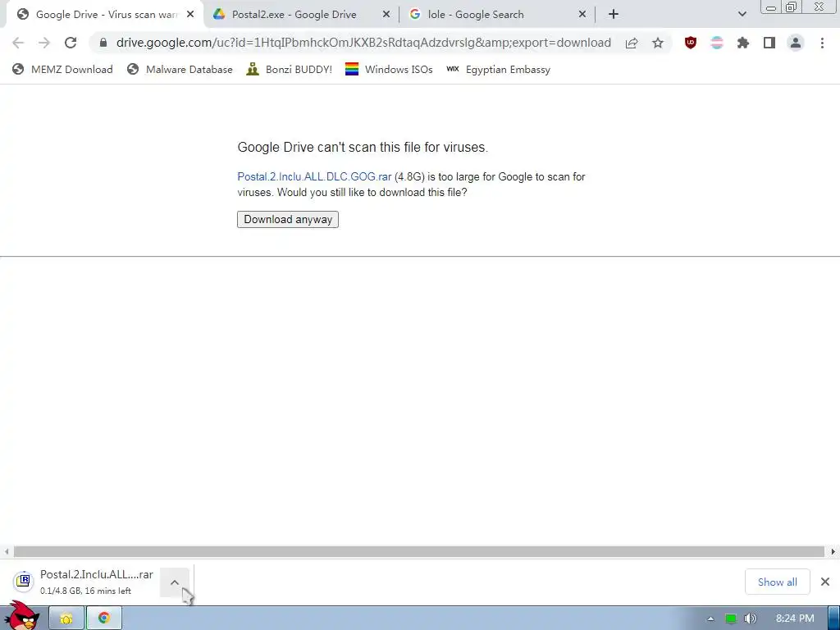Reload the current page
This screenshot has height=630, width=840.
(71, 43)
